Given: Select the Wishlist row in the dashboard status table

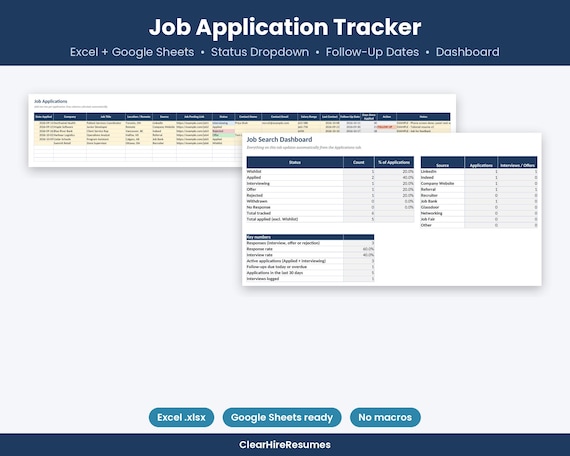Looking at the screenshot, I should 330,171.
